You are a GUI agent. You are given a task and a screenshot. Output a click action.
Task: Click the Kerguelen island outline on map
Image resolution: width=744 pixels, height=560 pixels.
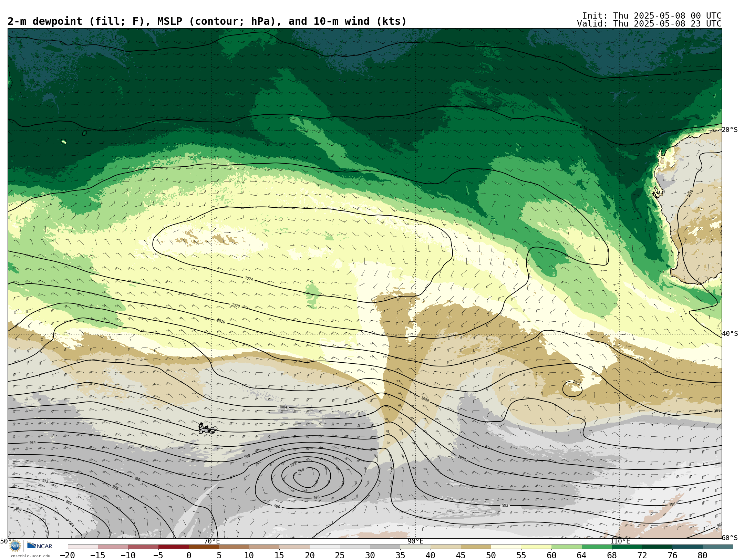[x=207, y=429]
